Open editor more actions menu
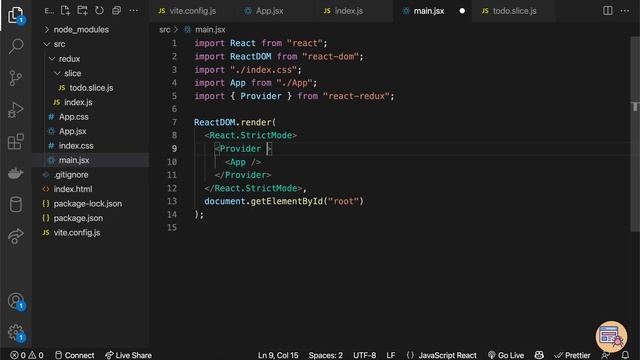The width and height of the screenshot is (640, 360). tap(624, 11)
